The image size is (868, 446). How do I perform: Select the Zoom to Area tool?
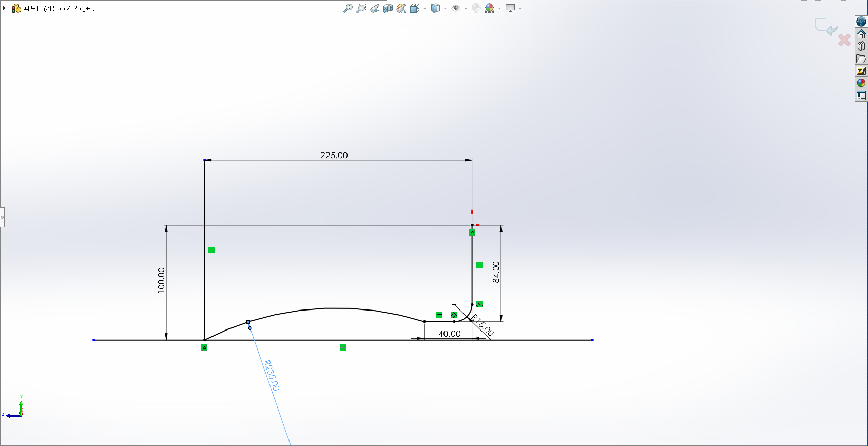pos(361,8)
